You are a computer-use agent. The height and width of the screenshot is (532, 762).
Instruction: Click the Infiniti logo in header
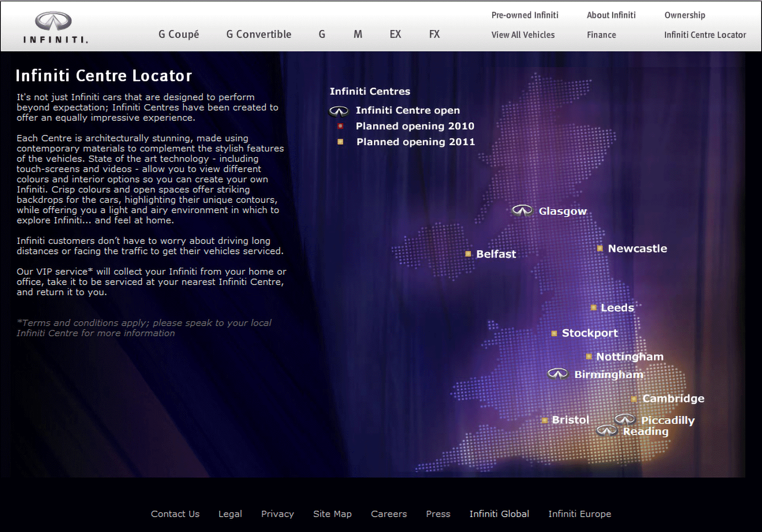click(54, 27)
